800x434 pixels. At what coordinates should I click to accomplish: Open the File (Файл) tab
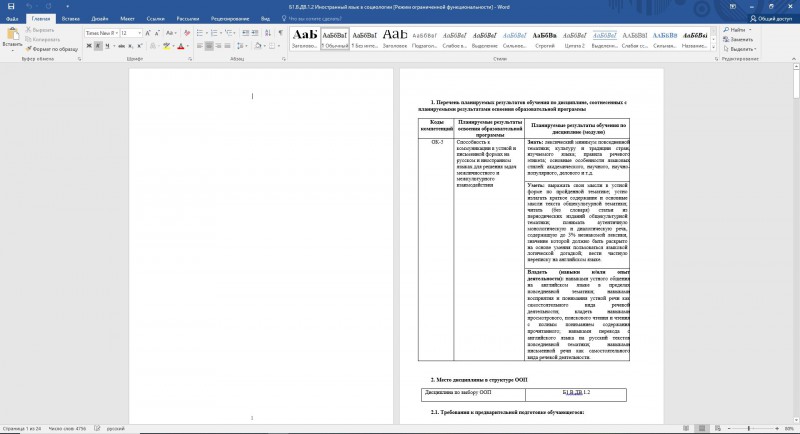[12, 19]
